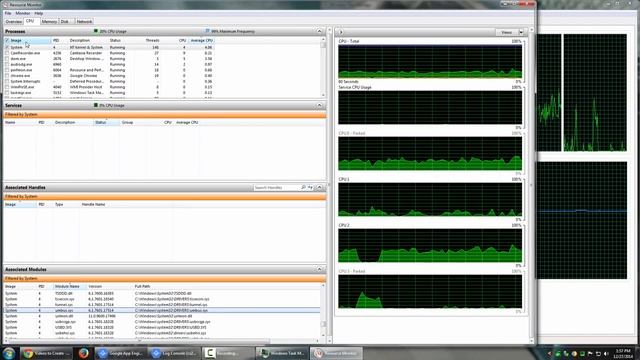This screenshot has height=360, width=640.
Task: Launch Firefox from the taskbar
Action: pyautogui.click(x=84, y=353)
